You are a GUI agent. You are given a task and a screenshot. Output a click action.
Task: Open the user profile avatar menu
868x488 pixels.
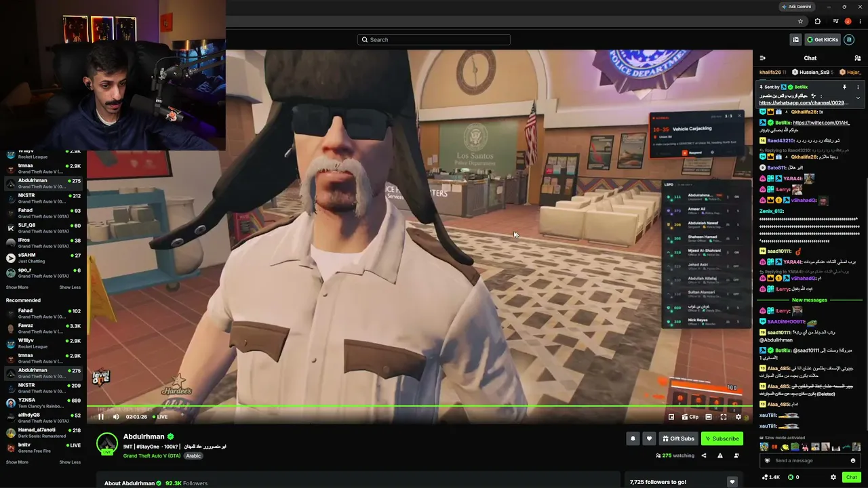849,39
